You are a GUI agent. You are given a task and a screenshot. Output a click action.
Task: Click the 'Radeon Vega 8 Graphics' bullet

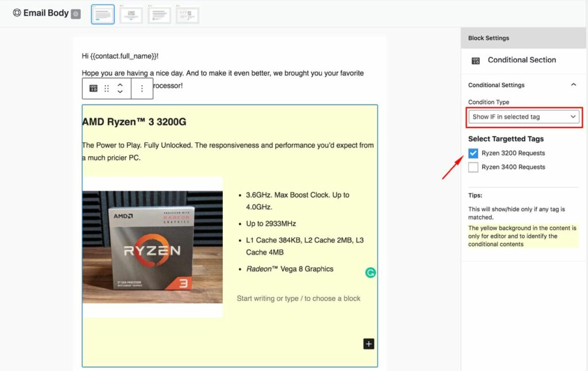pyautogui.click(x=289, y=269)
